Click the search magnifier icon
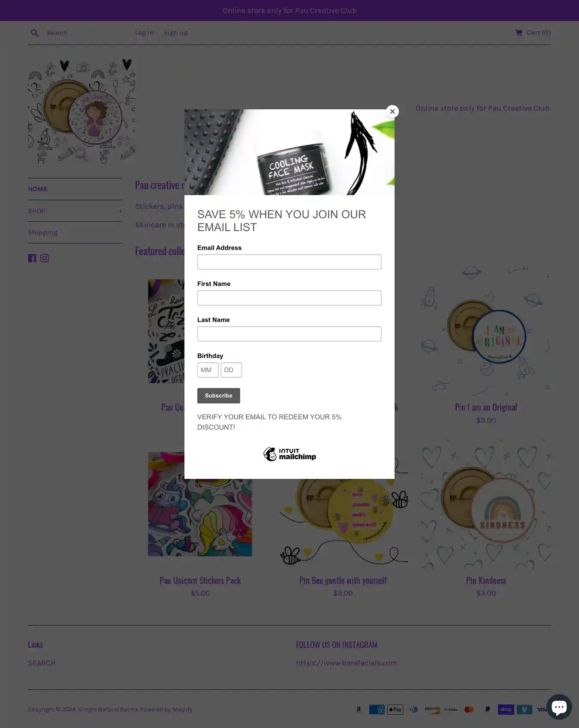 (35, 33)
